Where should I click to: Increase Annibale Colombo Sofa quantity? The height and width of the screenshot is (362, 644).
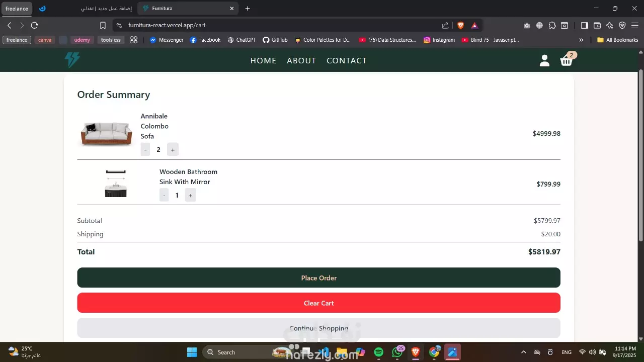coord(173,149)
